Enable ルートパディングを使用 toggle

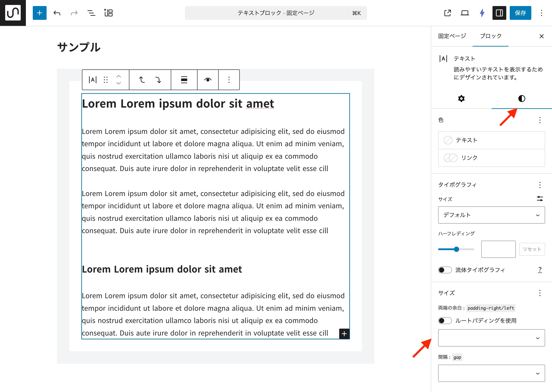click(x=445, y=321)
